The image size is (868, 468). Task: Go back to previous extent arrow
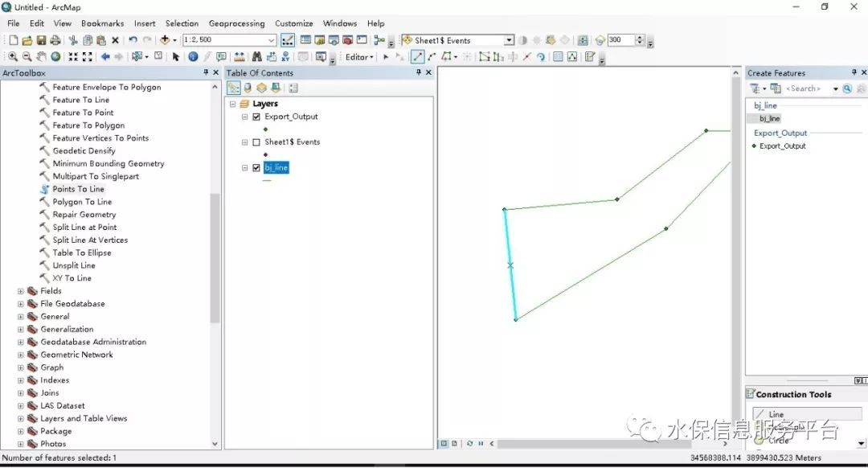click(x=104, y=56)
